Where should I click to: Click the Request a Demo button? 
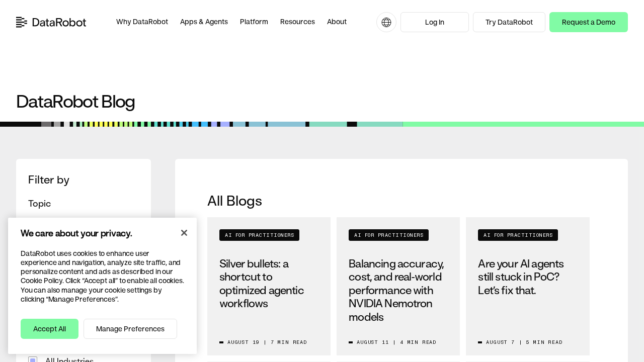click(x=589, y=22)
